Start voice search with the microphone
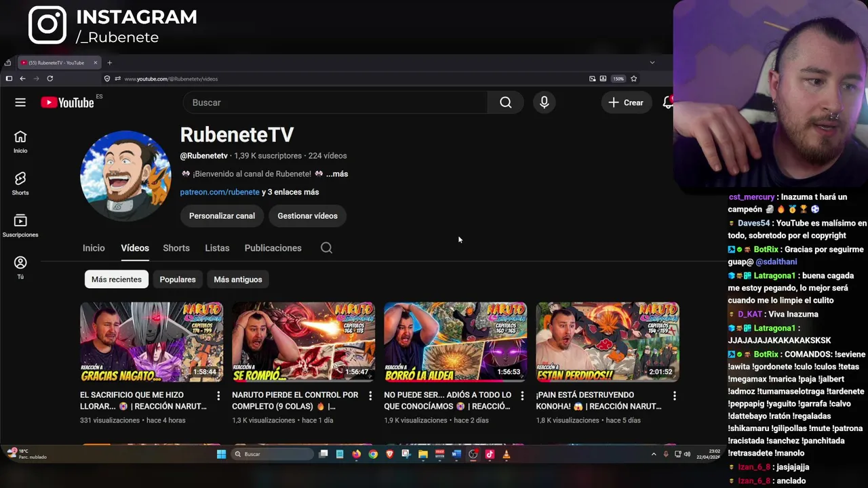The width and height of the screenshot is (868, 488). point(544,102)
